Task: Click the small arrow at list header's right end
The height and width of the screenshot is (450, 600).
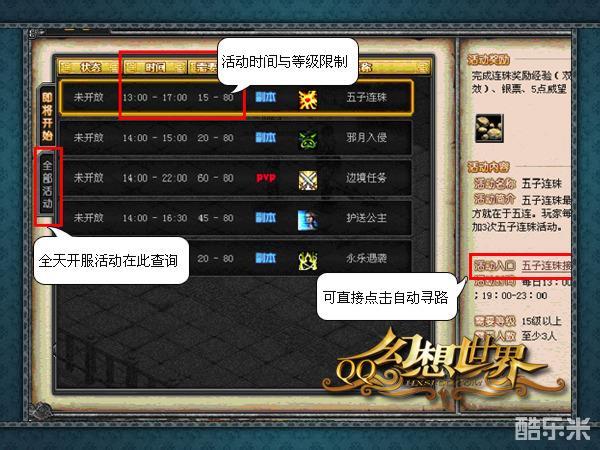Action: click(422, 67)
